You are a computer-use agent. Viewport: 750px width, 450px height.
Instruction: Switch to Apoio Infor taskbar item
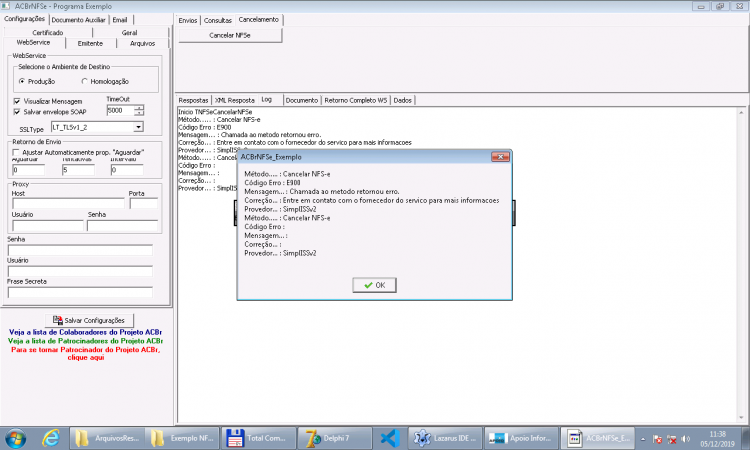coord(521,438)
